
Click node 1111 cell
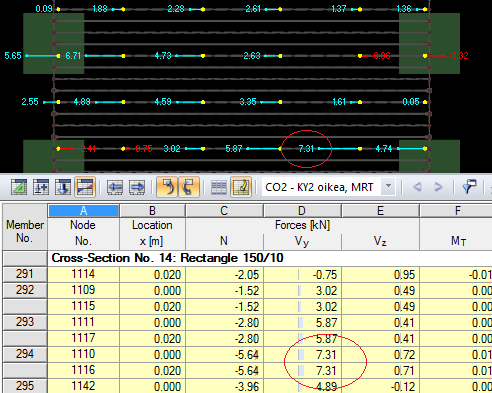pyautogui.click(x=83, y=322)
